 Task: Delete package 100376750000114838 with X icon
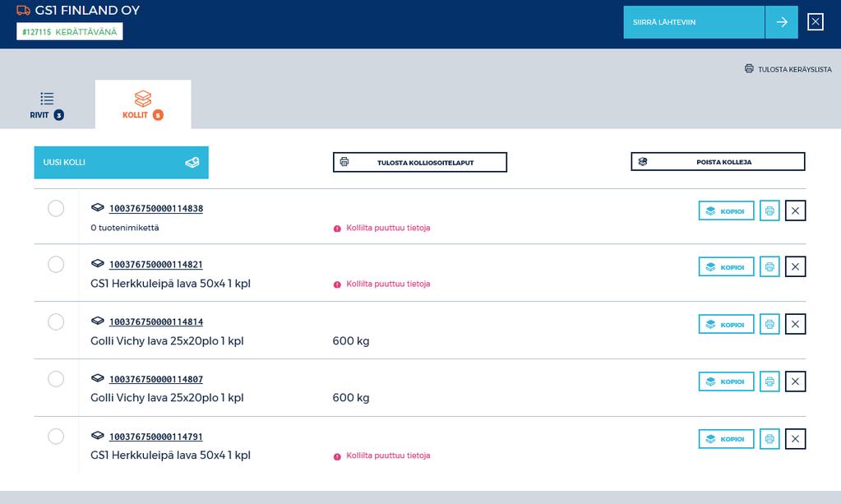point(796,210)
